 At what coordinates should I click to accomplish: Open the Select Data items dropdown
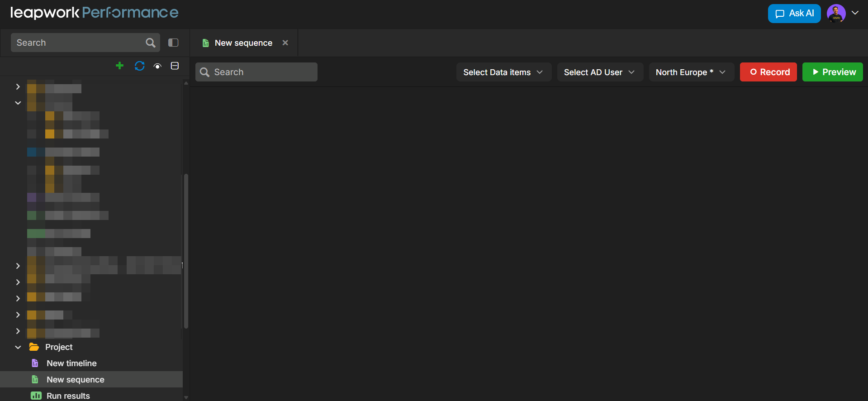[503, 72]
